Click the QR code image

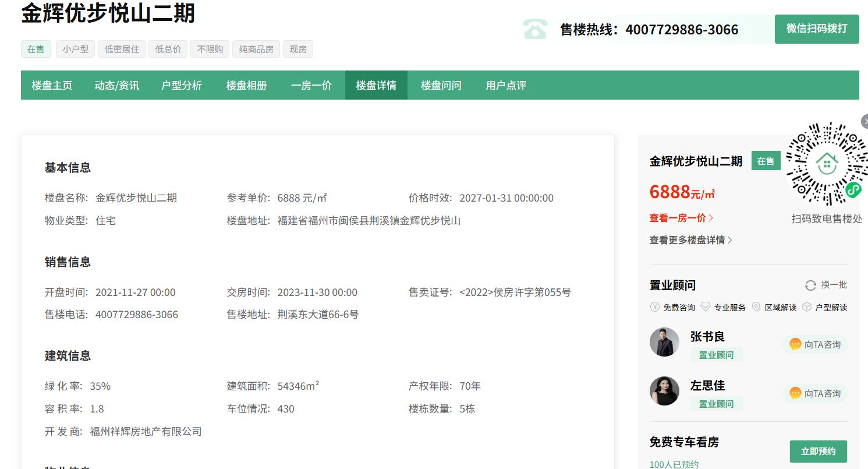click(x=827, y=164)
